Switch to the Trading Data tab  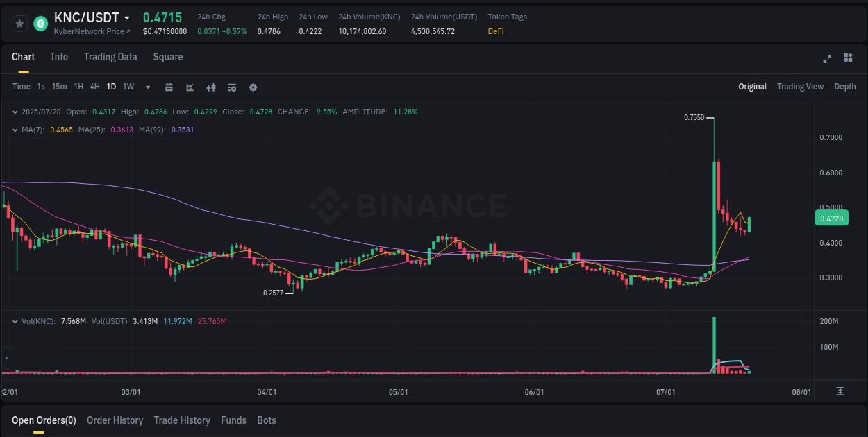coord(110,57)
